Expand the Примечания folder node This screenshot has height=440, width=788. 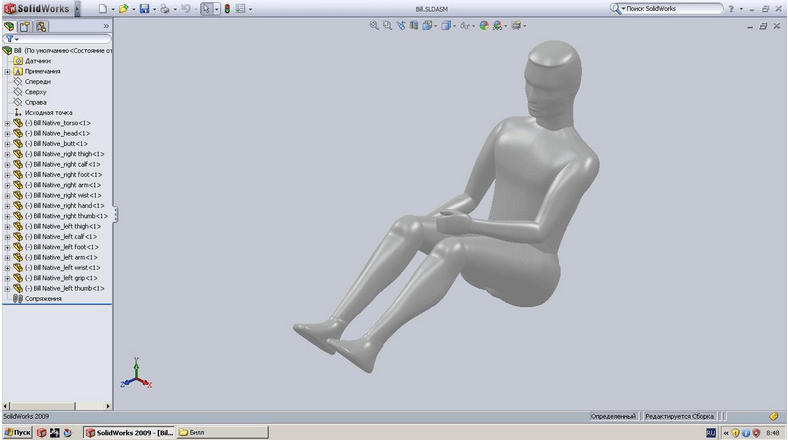pyautogui.click(x=7, y=71)
